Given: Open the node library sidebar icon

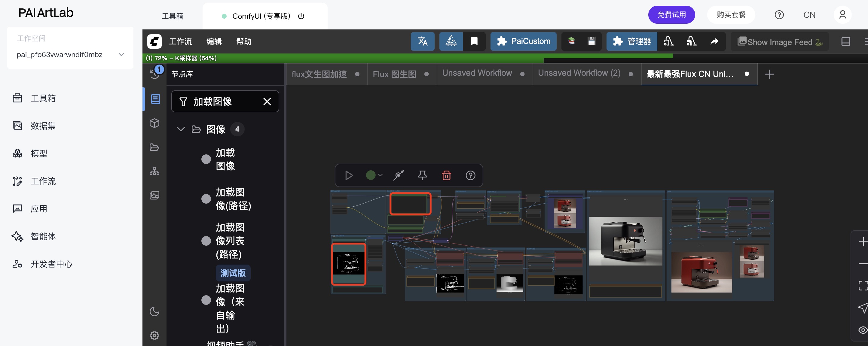Looking at the screenshot, I should 155,99.
